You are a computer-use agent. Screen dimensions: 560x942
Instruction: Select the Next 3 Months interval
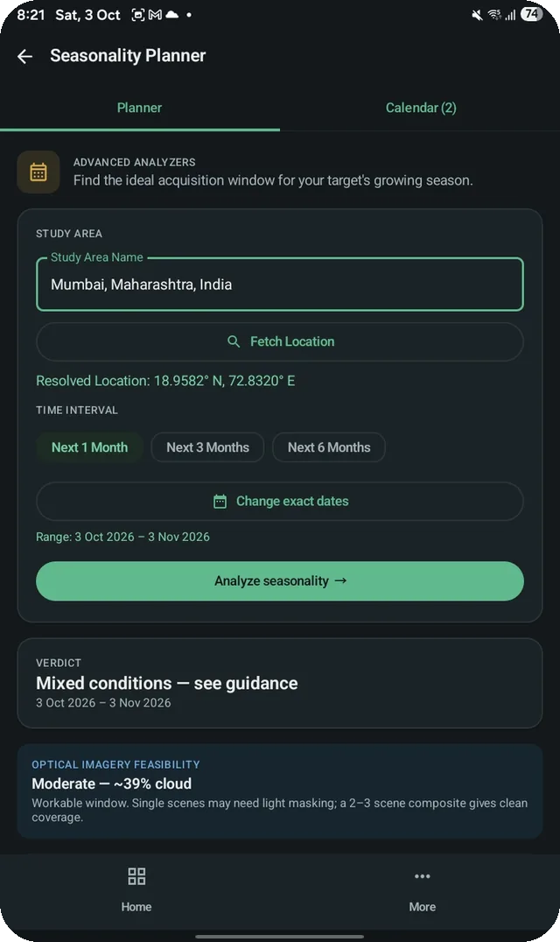coord(207,447)
